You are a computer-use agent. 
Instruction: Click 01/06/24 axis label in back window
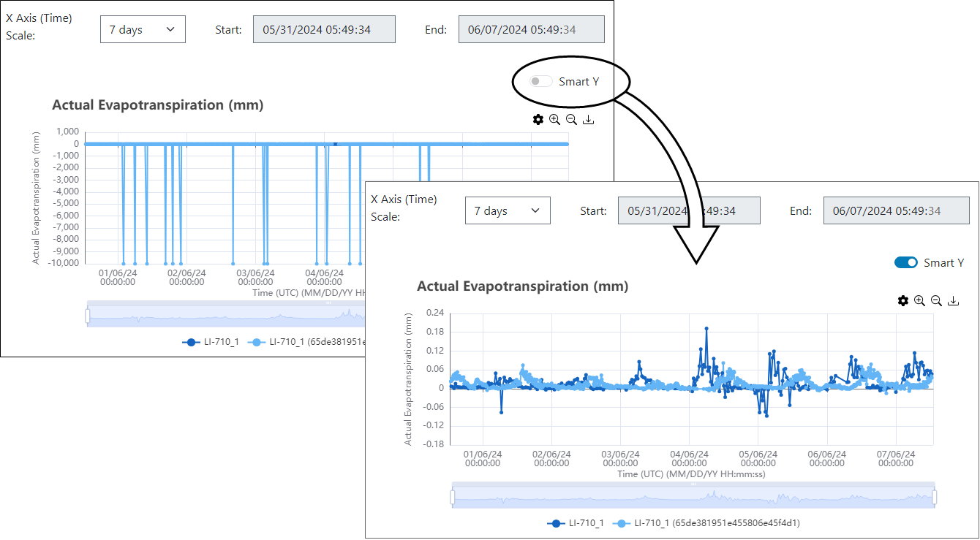pos(117,278)
